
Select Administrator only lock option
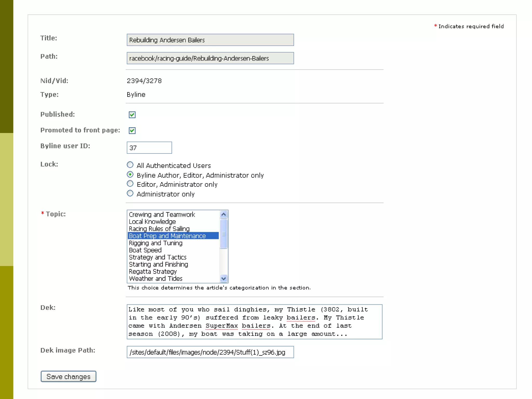coord(130,194)
